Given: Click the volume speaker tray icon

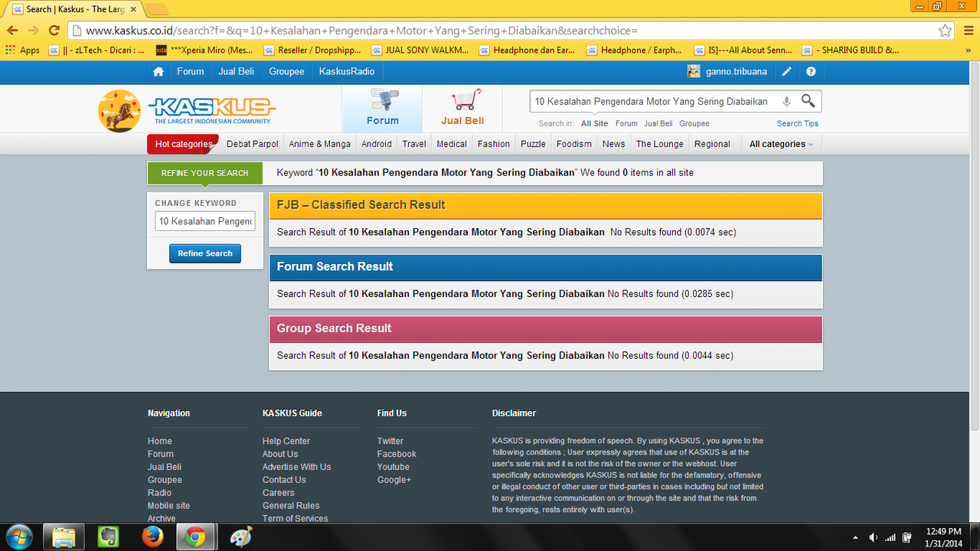Looking at the screenshot, I should (x=874, y=537).
